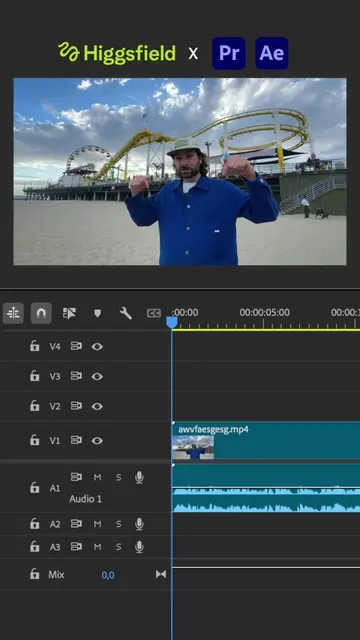The image size is (360, 640).
Task: Target the A1 track label
Action: (x=55, y=488)
